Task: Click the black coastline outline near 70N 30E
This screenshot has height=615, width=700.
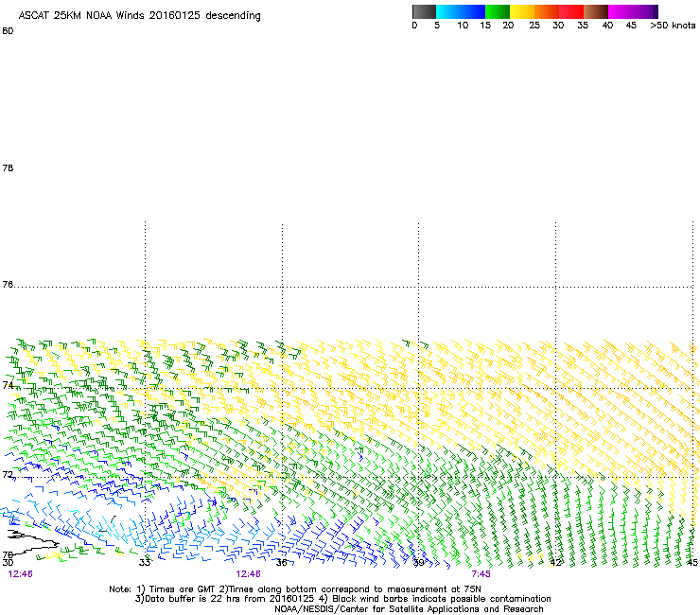Action: (31, 541)
